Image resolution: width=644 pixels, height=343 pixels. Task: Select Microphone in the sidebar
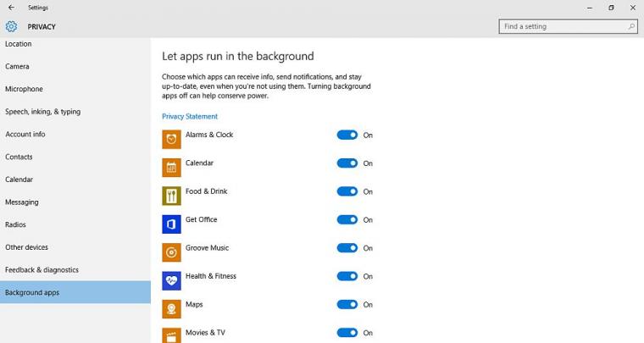coord(75,89)
